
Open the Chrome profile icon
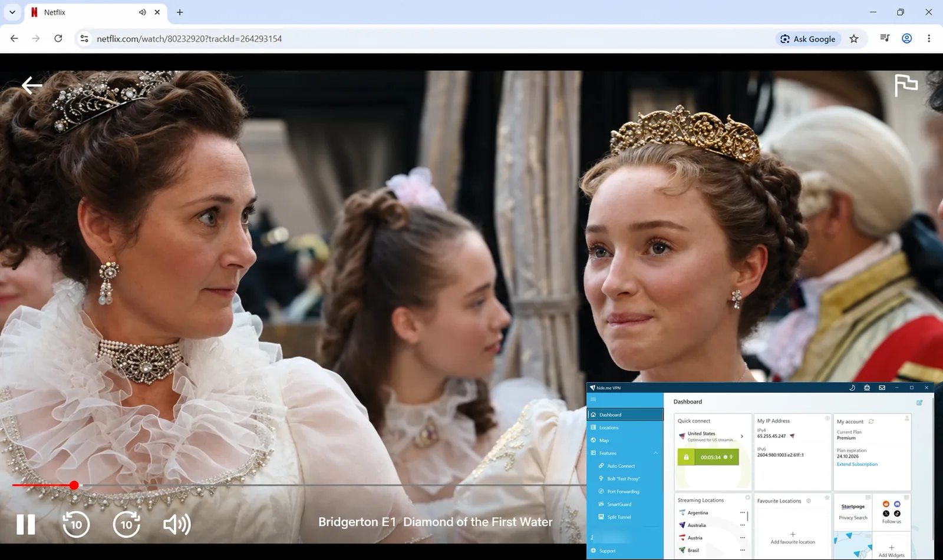click(907, 38)
